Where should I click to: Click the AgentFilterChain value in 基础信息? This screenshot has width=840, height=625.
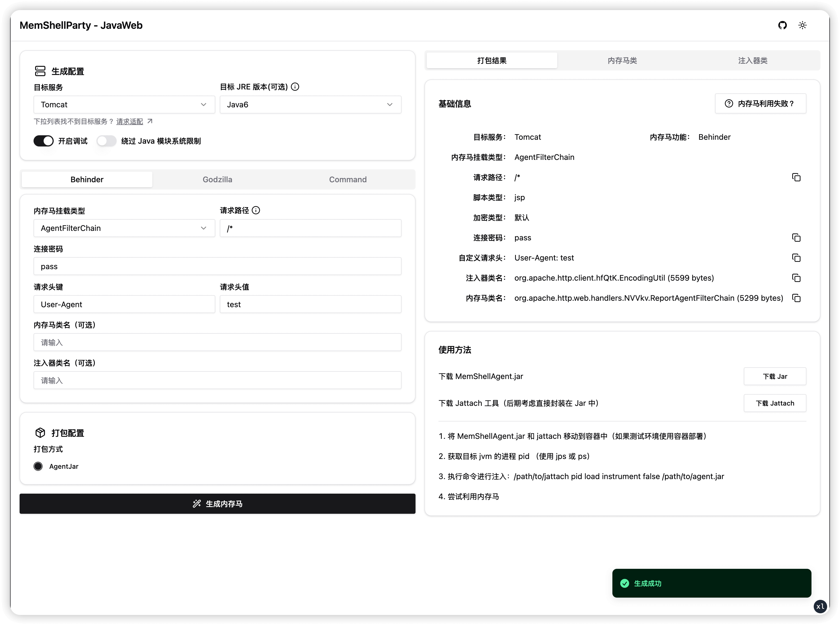pyautogui.click(x=544, y=157)
